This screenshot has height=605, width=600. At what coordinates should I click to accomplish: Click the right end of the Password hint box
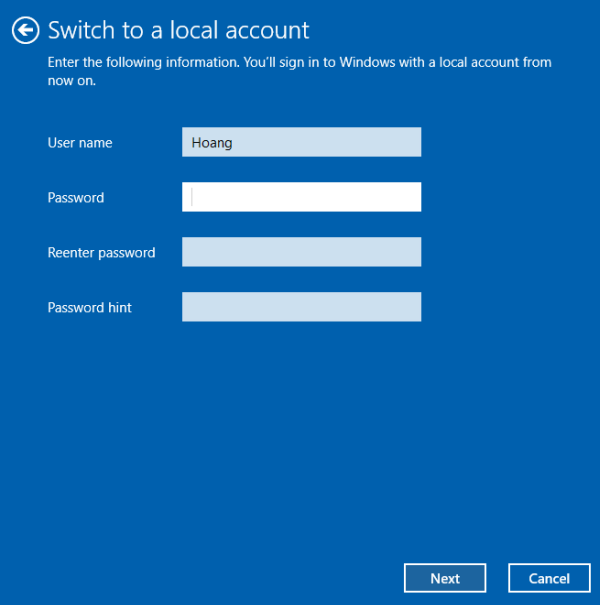410,307
